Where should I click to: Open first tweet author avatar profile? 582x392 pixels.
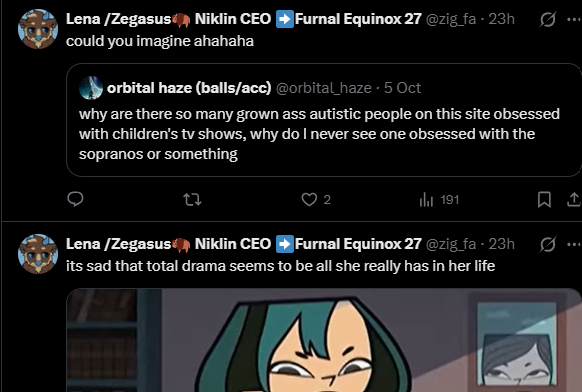(38, 29)
